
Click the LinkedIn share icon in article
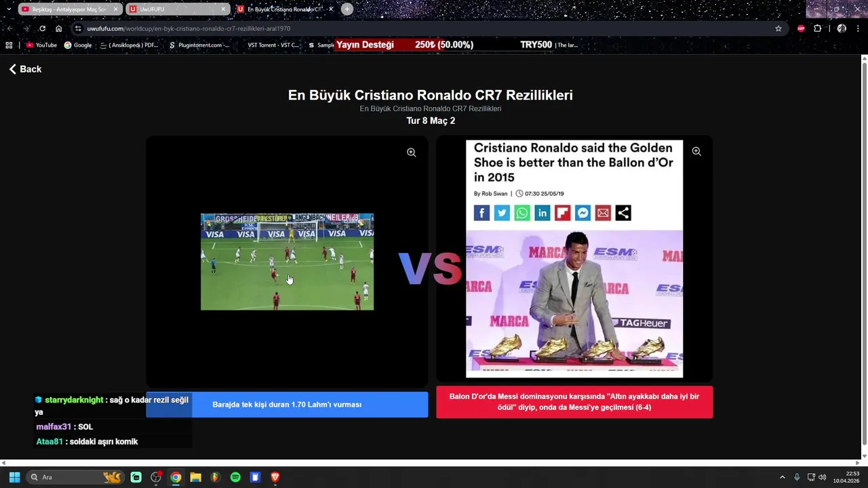coord(542,213)
